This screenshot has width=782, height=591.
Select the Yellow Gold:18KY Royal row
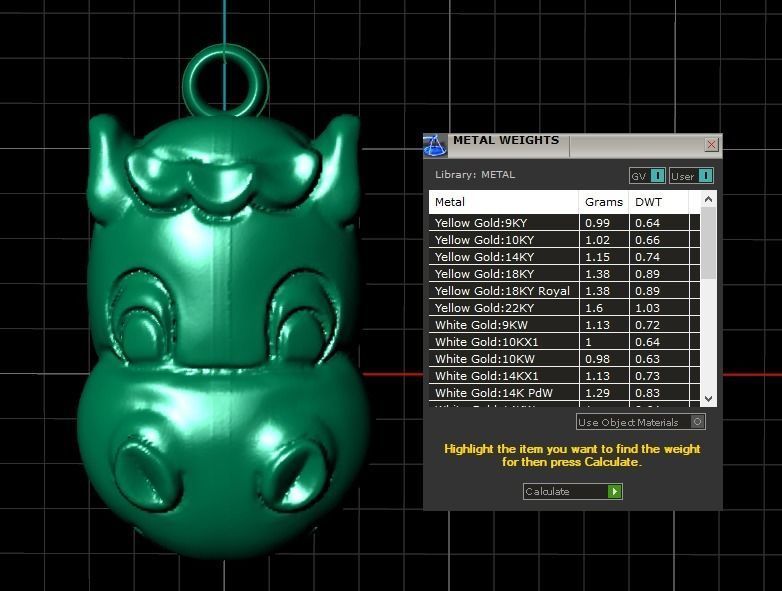pos(504,291)
